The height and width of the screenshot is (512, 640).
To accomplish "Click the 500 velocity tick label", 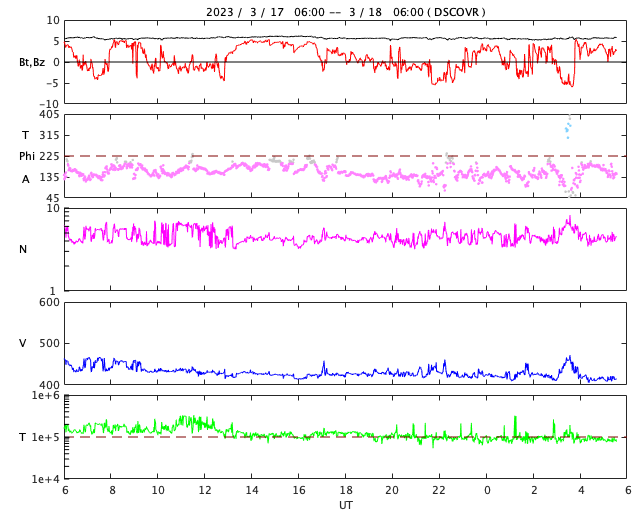I will tap(49, 343).
